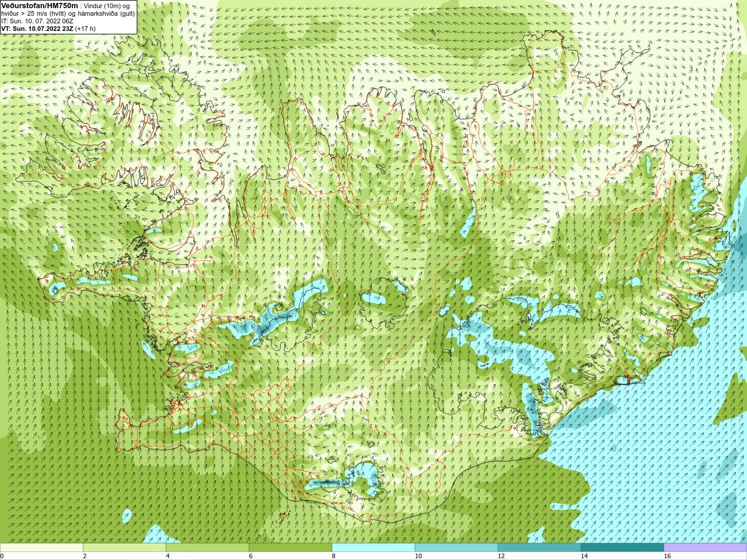Click the dark green 6–8 m/s legend swatch
This screenshot has height=560, width=747.
(x=291, y=548)
